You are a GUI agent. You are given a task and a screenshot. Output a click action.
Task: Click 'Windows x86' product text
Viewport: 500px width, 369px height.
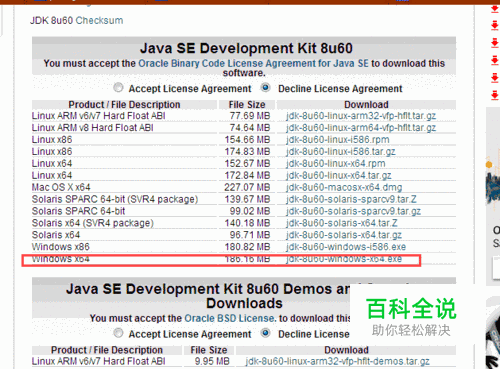point(61,247)
